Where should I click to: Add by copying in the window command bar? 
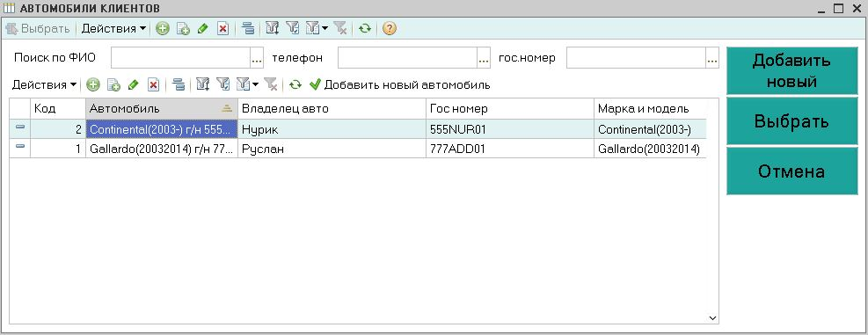[183, 29]
